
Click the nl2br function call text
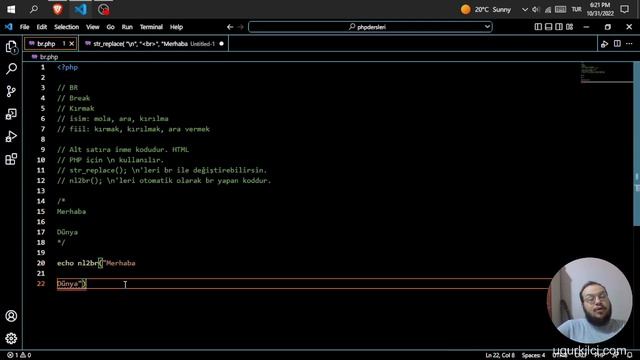tap(88, 263)
